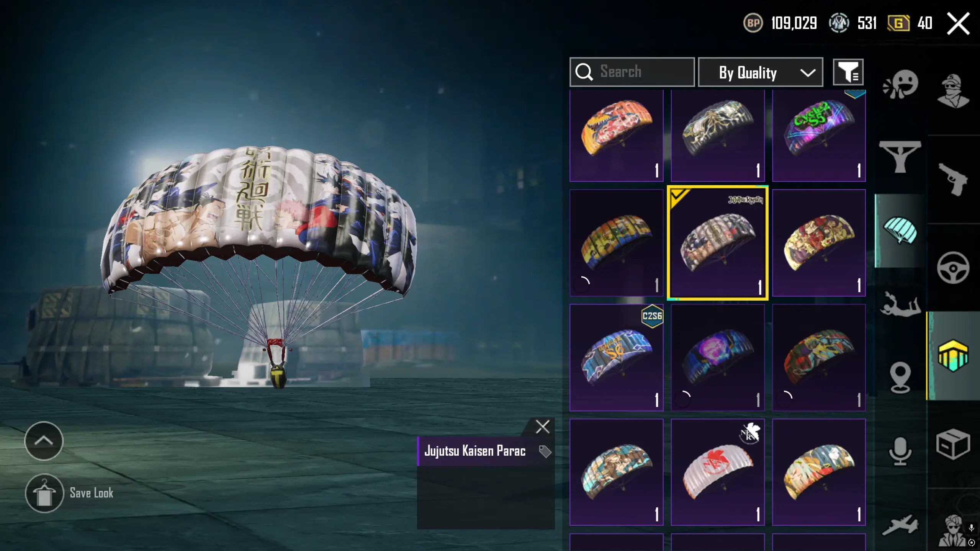Select the location marker icon
Screen dimensions: 980x551
tap(900, 378)
